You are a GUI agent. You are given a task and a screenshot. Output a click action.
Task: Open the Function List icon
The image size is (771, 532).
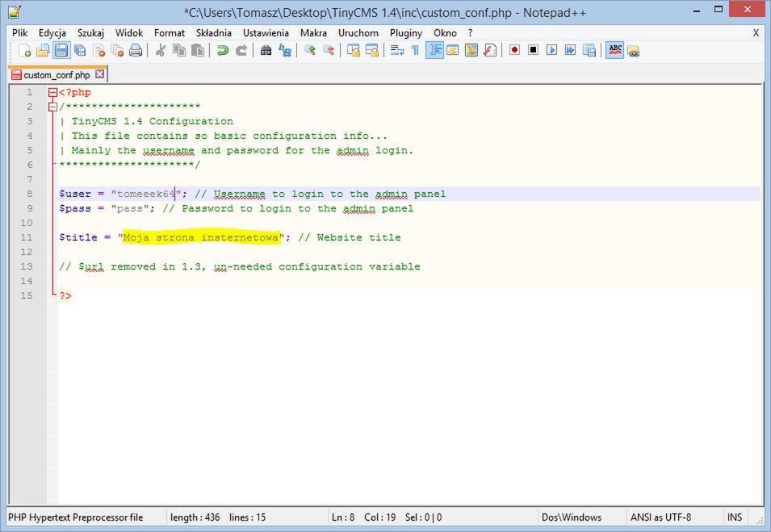[490, 50]
